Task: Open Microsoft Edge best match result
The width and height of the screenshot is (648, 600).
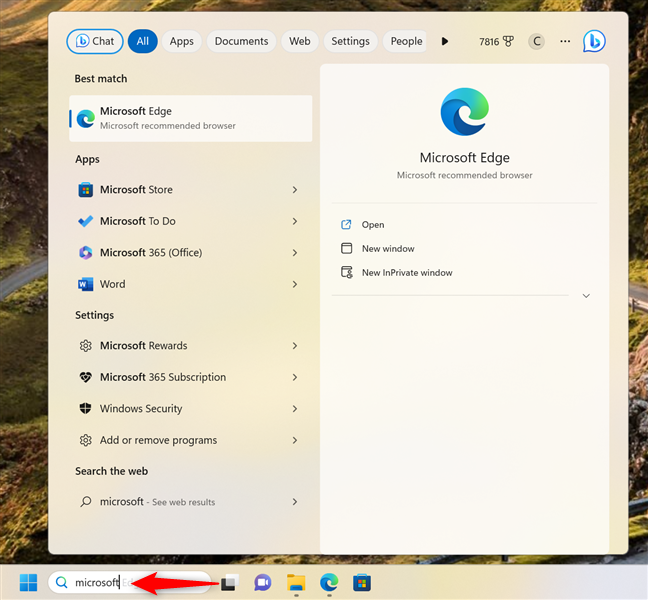Action: click(x=191, y=119)
